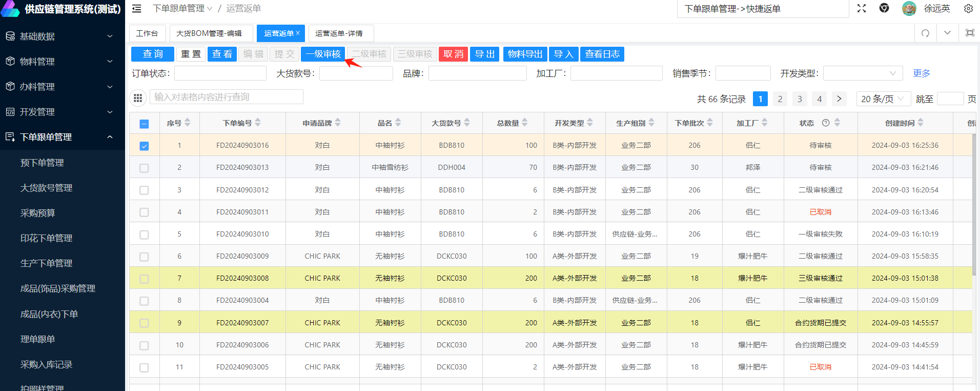Click the refresh icon in tab bar

tap(925, 33)
